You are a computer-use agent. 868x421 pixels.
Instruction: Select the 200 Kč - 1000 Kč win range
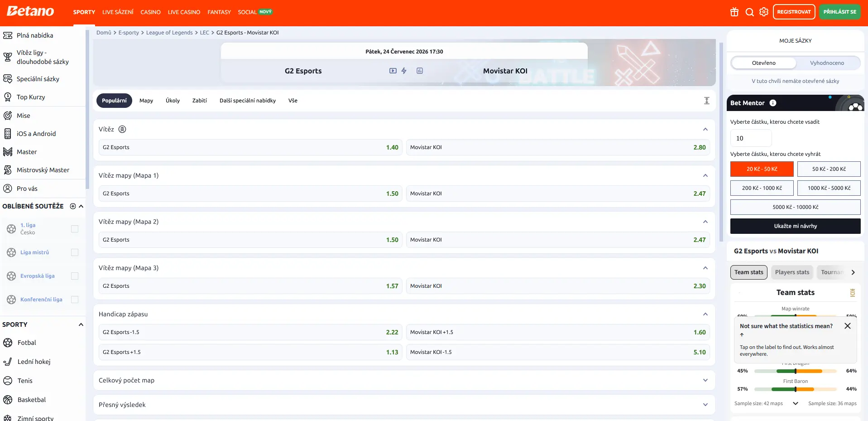pyautogui.click(x=762, y=188)
